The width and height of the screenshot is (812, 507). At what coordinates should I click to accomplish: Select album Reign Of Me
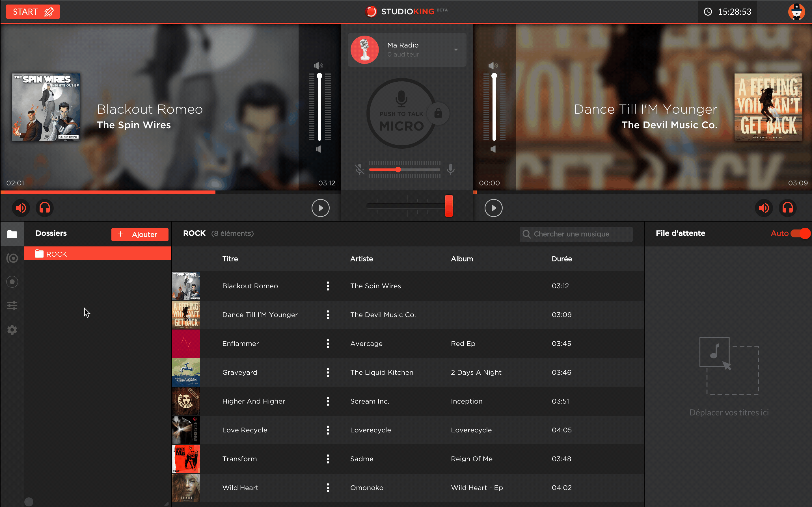coord(472,459)
